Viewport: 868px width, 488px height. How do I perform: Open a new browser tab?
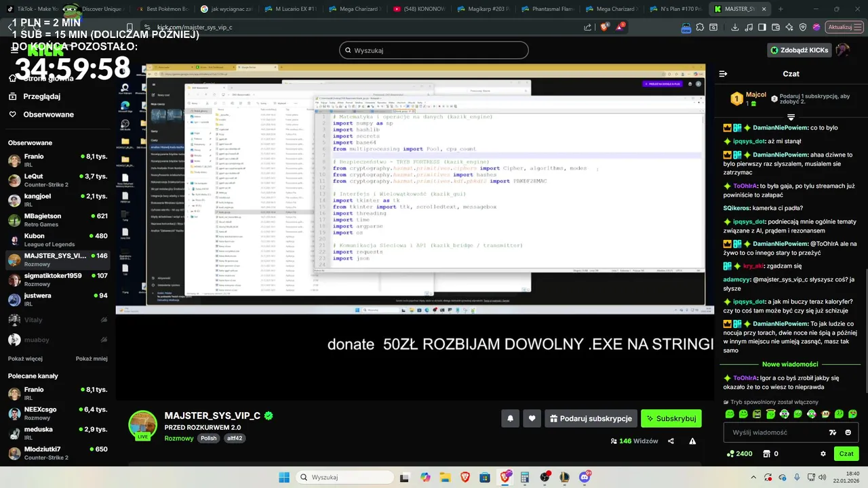click(x=780, y=9)
